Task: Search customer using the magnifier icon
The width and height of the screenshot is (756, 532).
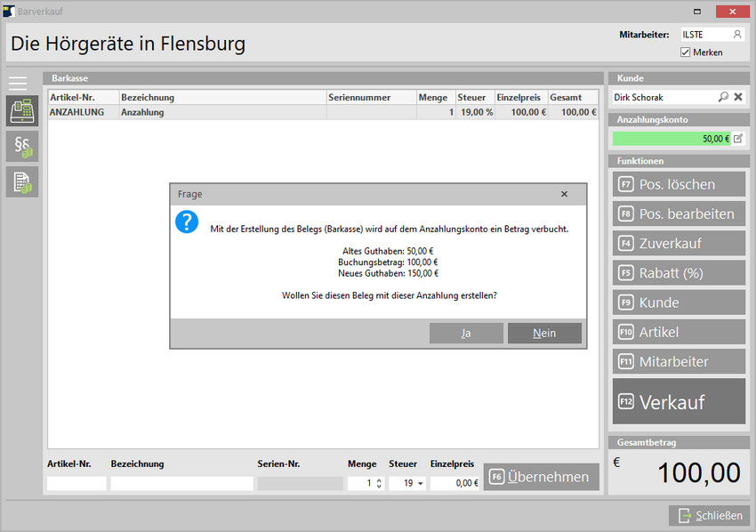Action: click(723, 97)
